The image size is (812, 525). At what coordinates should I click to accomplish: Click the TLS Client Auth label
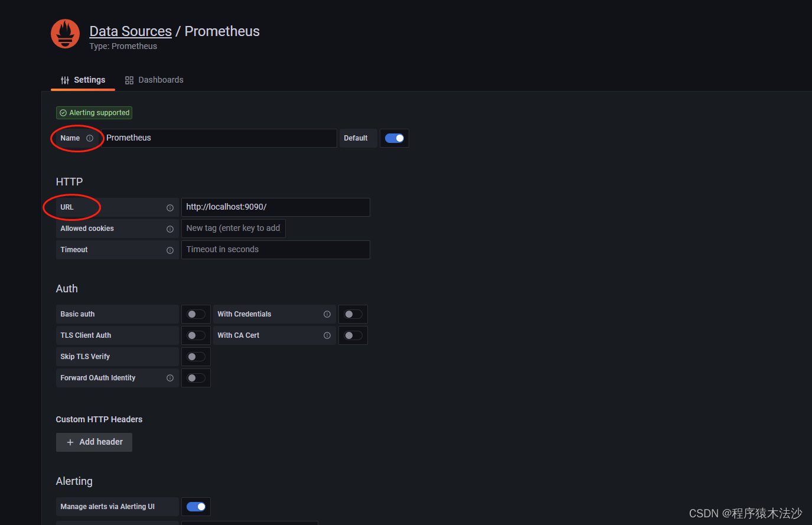(86, 335)
